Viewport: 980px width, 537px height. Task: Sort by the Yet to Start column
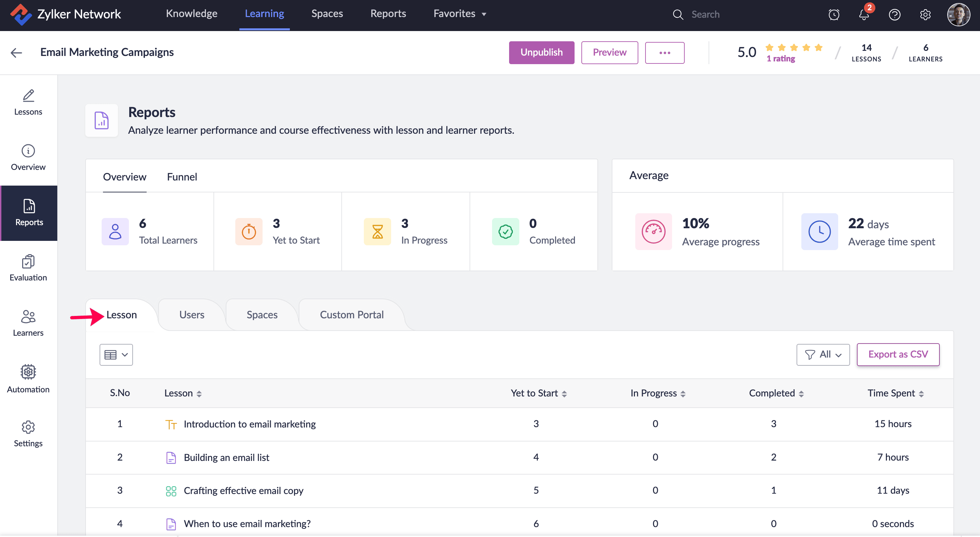pos(564,393)
